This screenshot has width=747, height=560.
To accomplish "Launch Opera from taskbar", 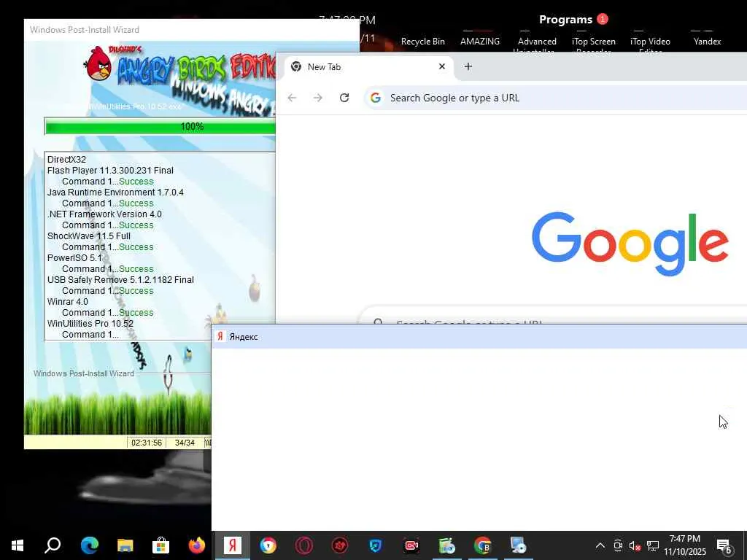I will click(304, 545).
